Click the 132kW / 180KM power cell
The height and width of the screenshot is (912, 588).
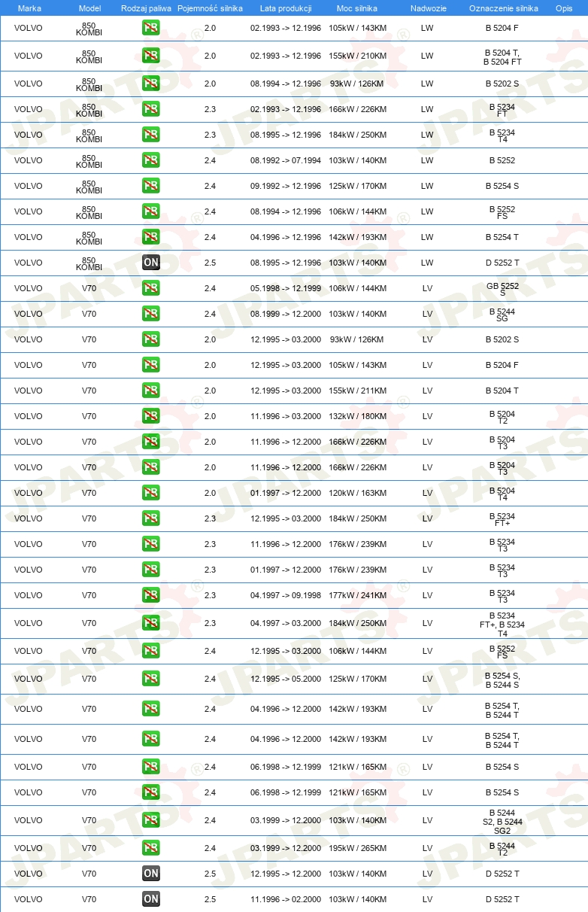click(x=357, y=416)
